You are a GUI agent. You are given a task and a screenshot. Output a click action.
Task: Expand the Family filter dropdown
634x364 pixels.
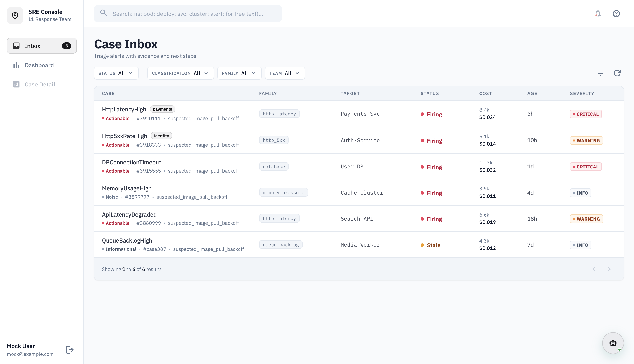point(239,73)
